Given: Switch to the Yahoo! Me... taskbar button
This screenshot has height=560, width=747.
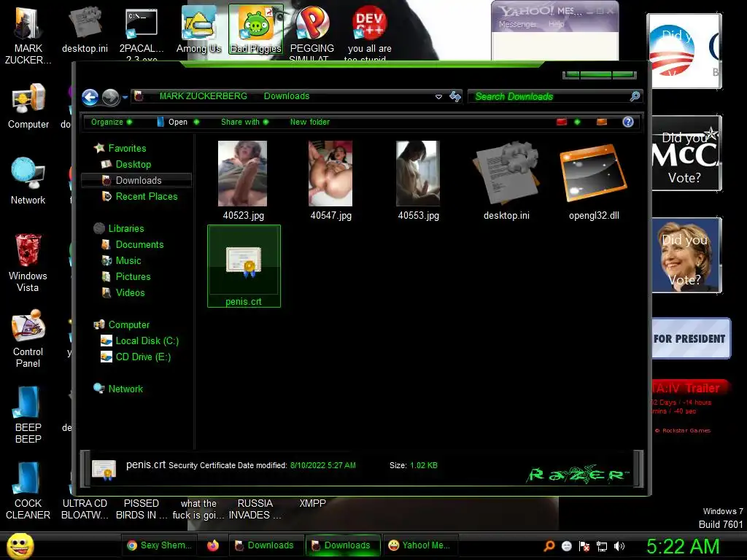Looking at the screenshot, I should click(x=419, y=545).
